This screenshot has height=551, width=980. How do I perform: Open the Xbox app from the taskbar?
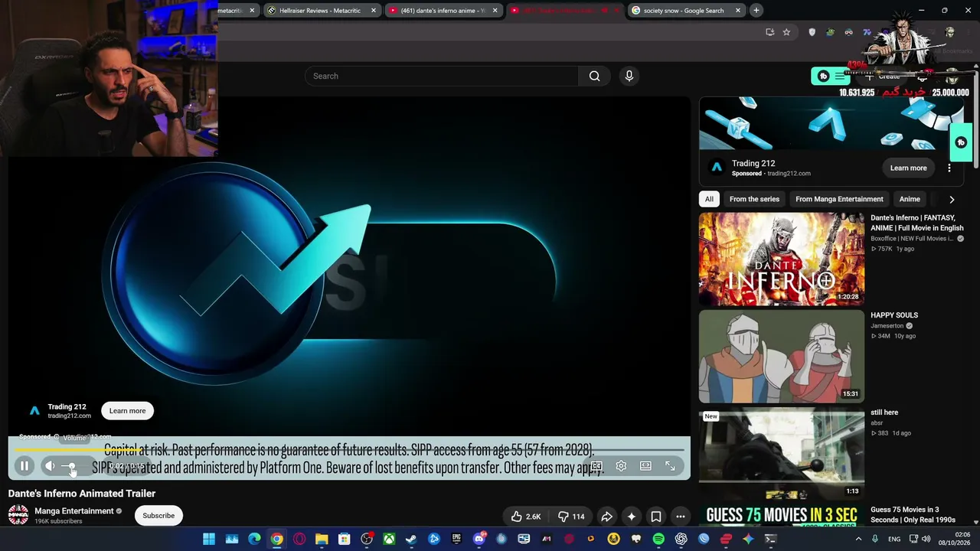pyautogui.click(x=389, y=539)
